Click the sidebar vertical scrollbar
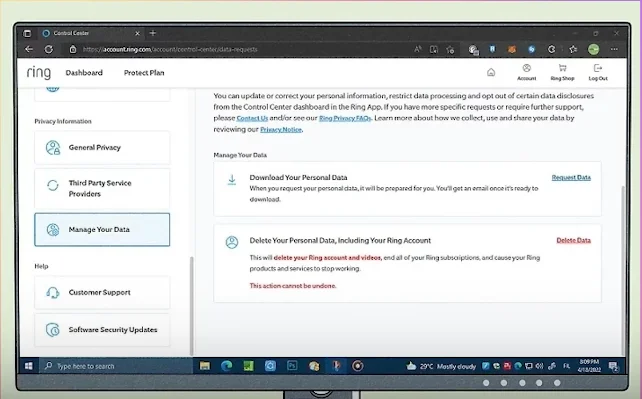Viewport: 642px width, 399px height. tap(191, 305)
